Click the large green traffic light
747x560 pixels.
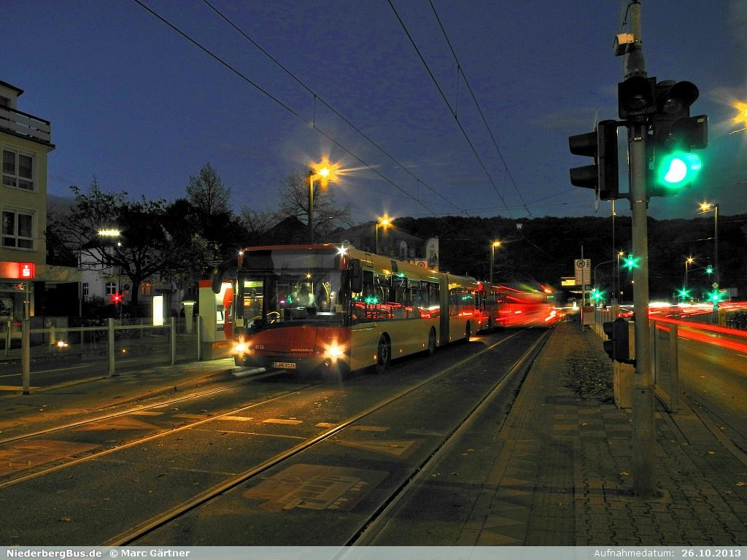678,170
